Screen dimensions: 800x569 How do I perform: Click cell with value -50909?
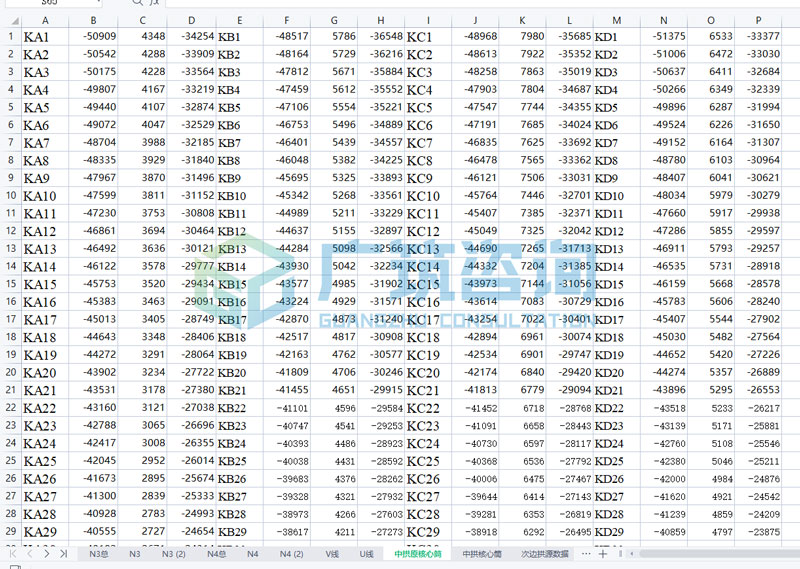coord(93,37)
